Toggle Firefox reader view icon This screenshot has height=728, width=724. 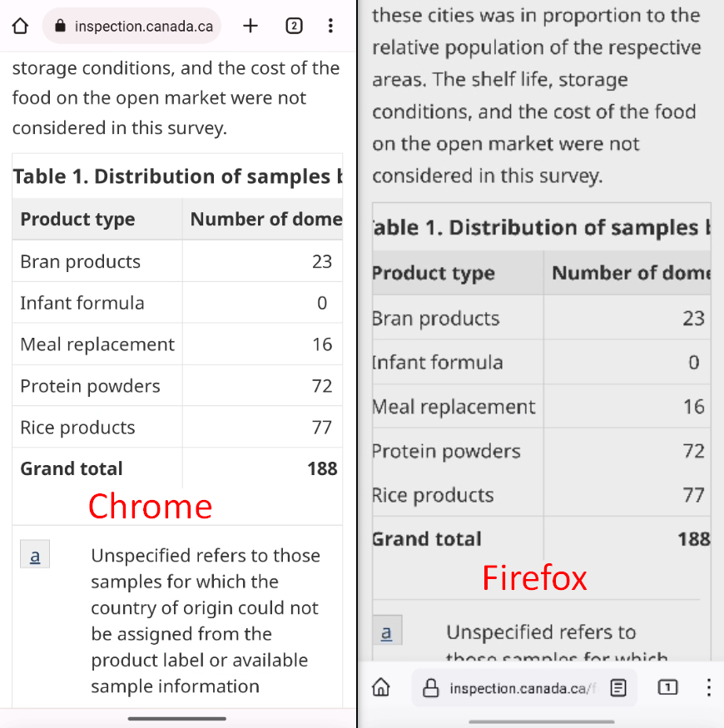618,687
